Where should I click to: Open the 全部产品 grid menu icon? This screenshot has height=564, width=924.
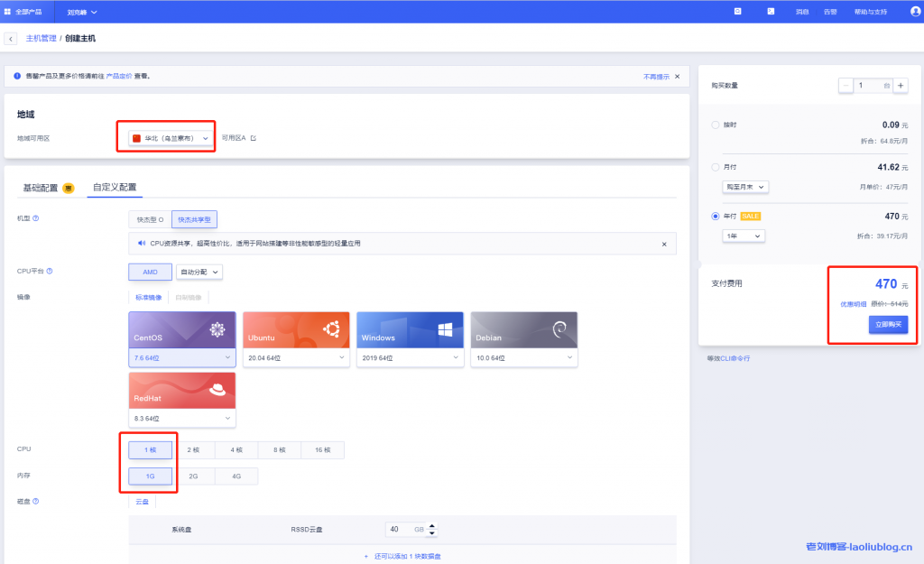click(x=8, y=12)
